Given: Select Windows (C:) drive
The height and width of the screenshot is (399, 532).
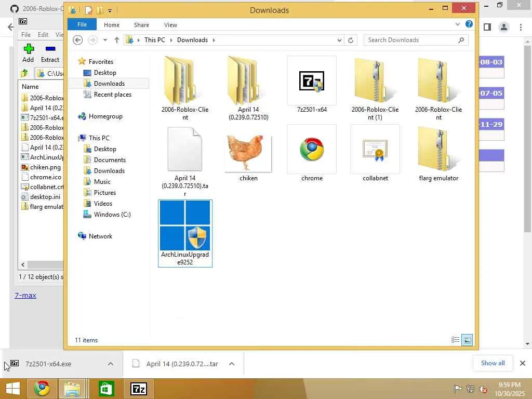Looking at the screenshot, I should [x=112, y=215].
